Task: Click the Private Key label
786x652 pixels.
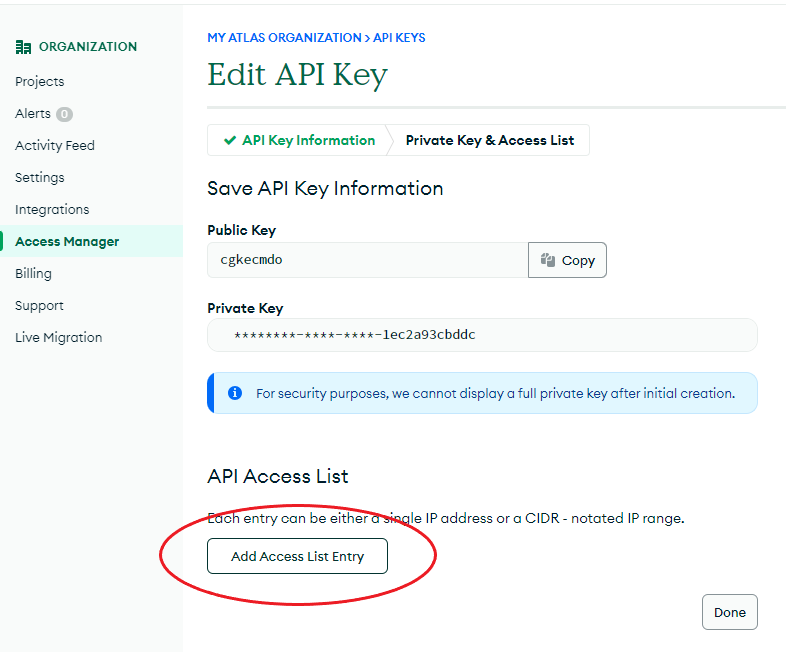Action: (x=245, y=308)
